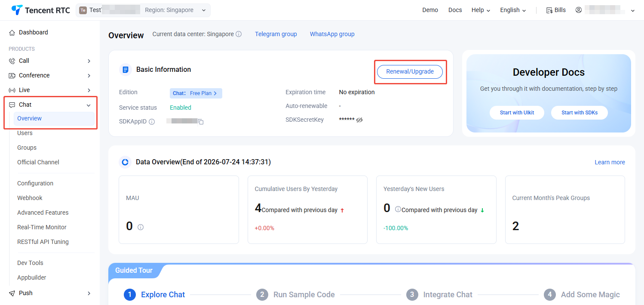
Task: Open the Dashboard home icon
Action: click(x=12, y=33)
